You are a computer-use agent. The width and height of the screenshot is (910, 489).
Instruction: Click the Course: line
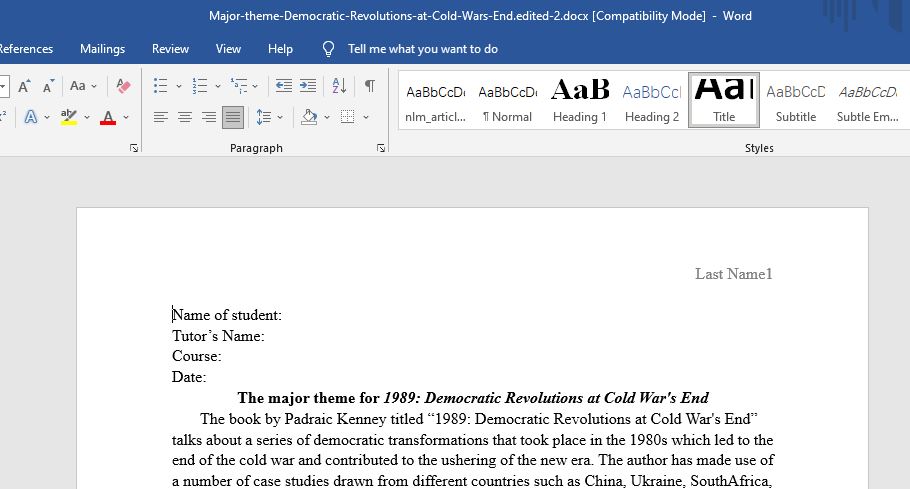tap(197, 356)
